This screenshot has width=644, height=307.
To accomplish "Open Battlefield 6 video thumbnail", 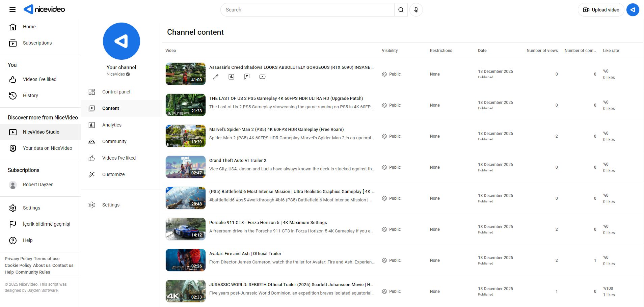I will tap(186, 198).
